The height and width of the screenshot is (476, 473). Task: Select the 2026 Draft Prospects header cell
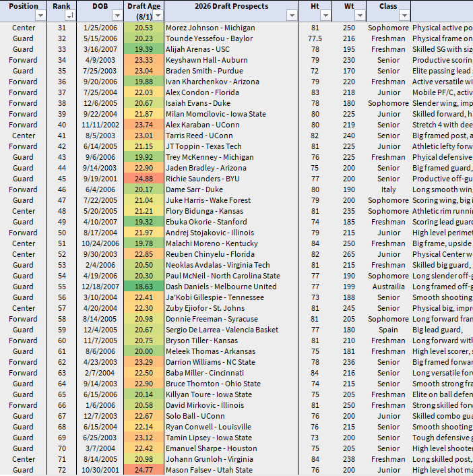[x=231, y=11]
